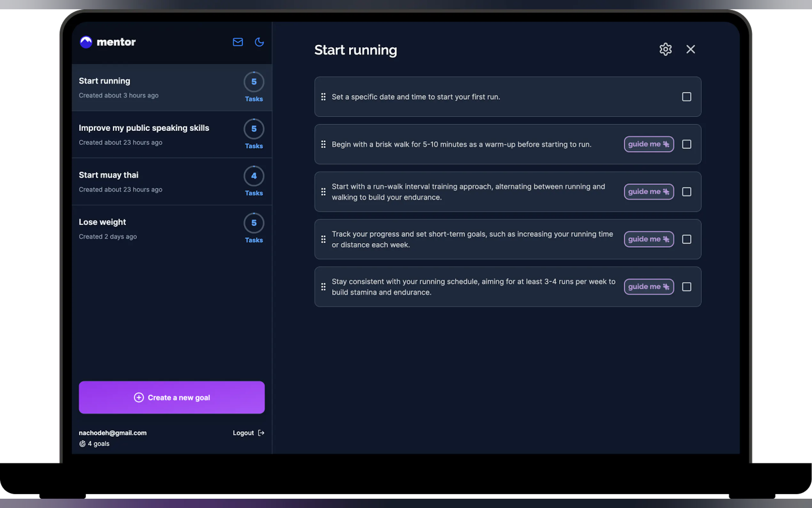Mark track your progress task complete
The width and height of the screenshot is (812, 508).
[x=686, y=239]
